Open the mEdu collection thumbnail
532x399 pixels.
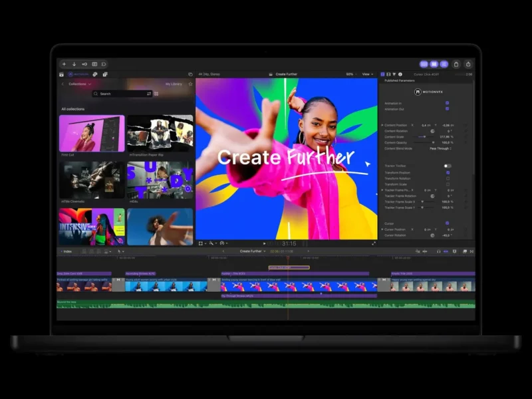[160, 180]
